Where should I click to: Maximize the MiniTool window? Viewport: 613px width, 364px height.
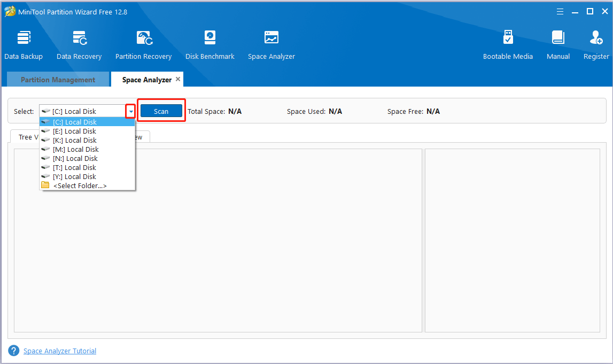pyautogui.click(x=590, y=11)
